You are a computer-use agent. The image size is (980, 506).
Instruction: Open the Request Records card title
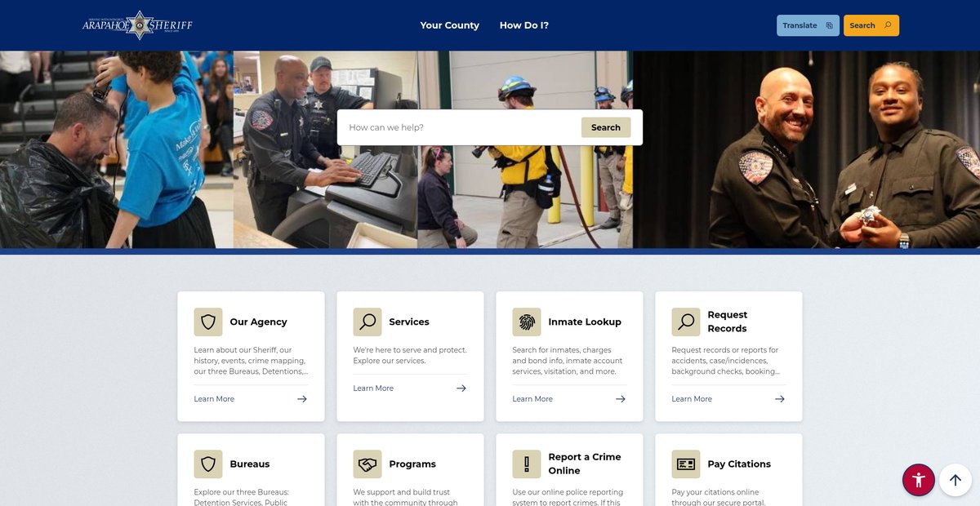[x=728, y=322]
